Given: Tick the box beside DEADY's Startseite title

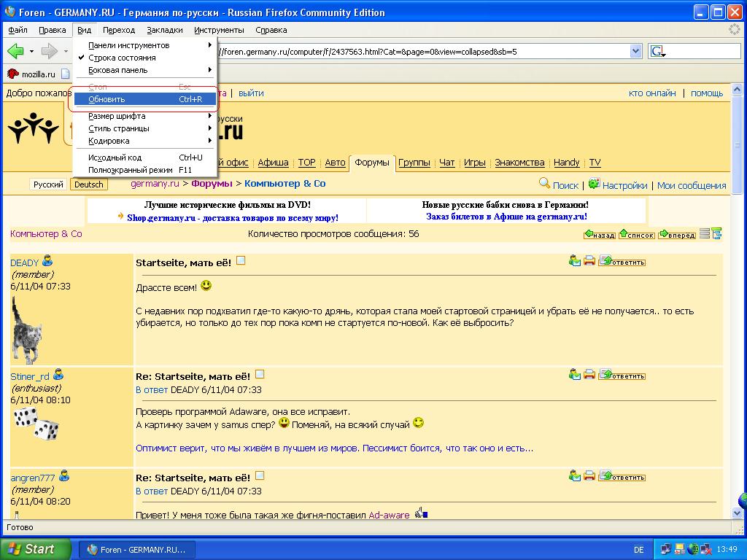Looking at the screenshot, I should pos(241,260).
